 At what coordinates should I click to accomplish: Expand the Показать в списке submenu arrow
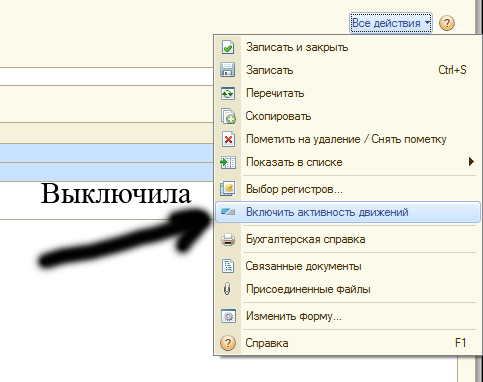[471, 162]
